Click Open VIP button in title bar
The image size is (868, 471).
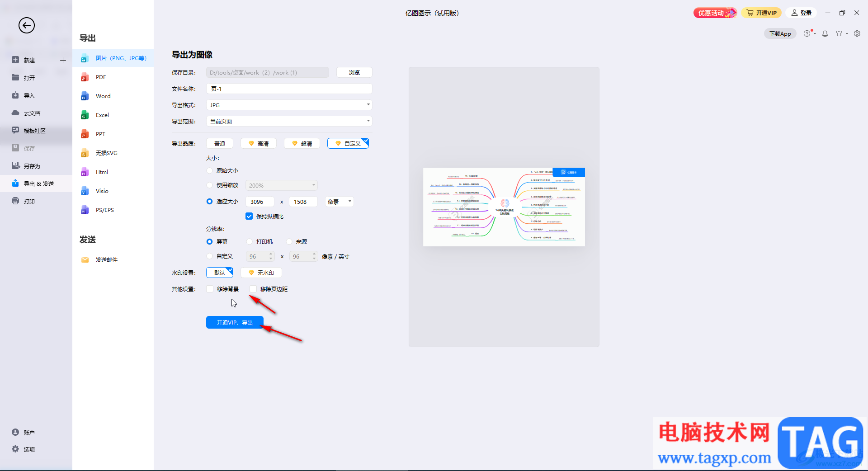point(761,13)
